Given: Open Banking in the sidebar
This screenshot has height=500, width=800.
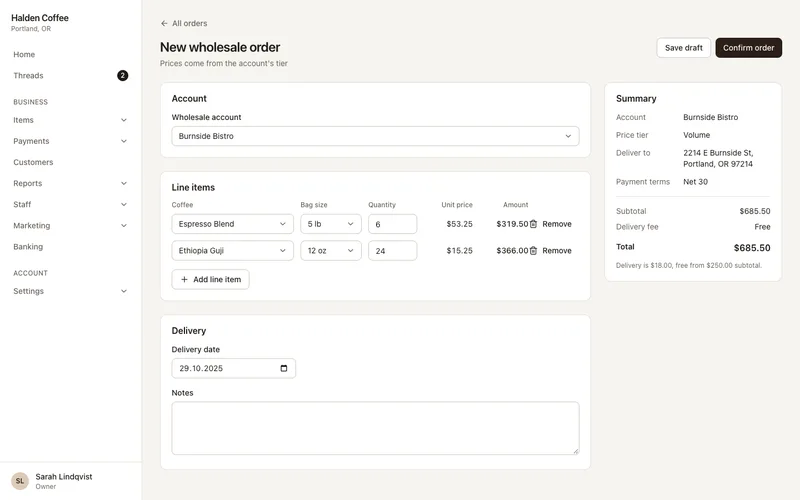Looking at the screenshot, I should [x=28, y=247].
